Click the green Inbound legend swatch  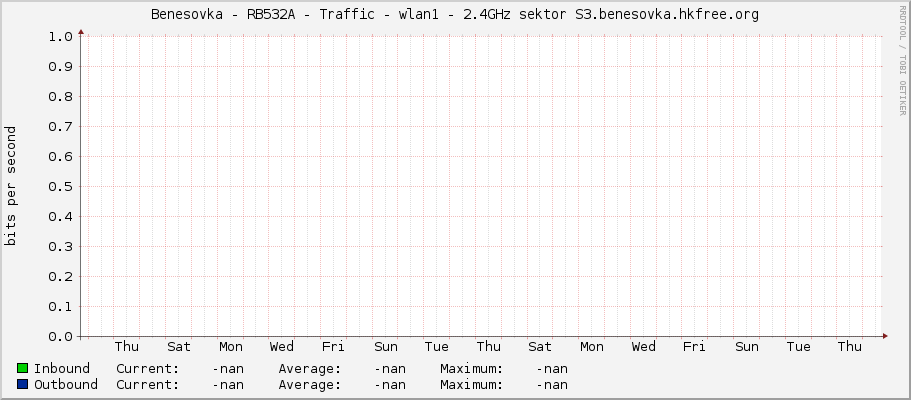click(23, 368)
